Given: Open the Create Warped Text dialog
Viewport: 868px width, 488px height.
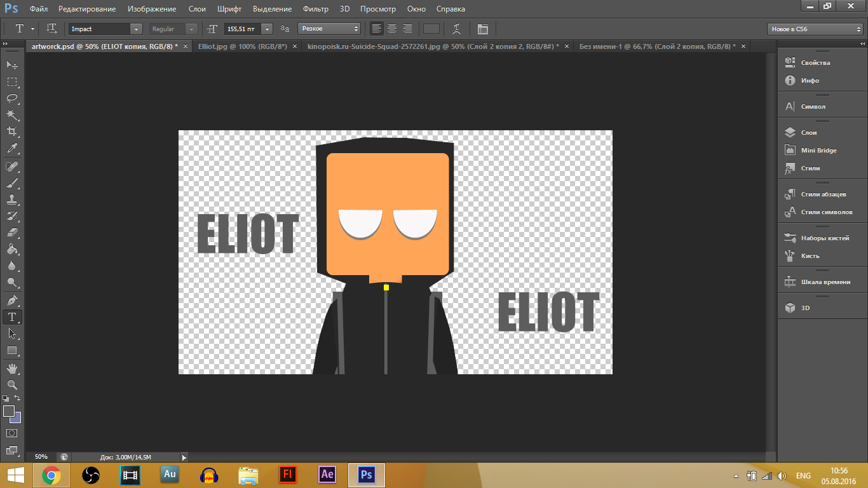Looking at the screenshot, I should (x=456, y=29).
